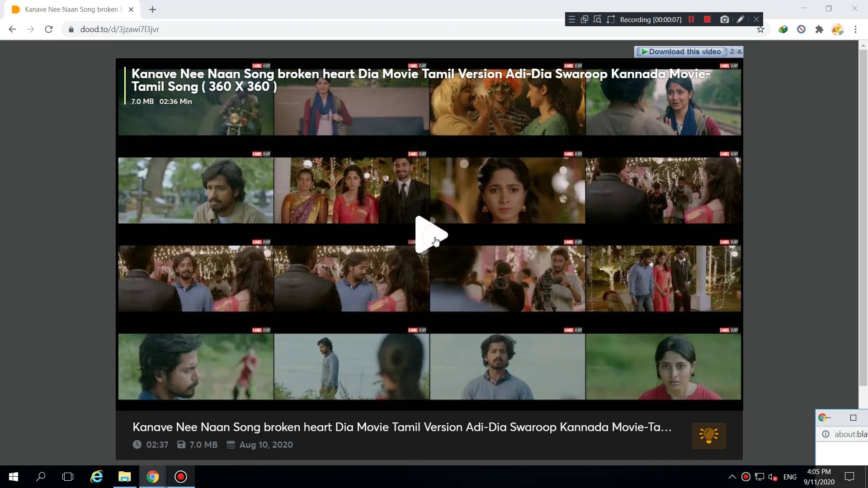Viewport: 868px width, 488px height.
Task: Take a screenshot with camera icon
Action: coord(725,19)
